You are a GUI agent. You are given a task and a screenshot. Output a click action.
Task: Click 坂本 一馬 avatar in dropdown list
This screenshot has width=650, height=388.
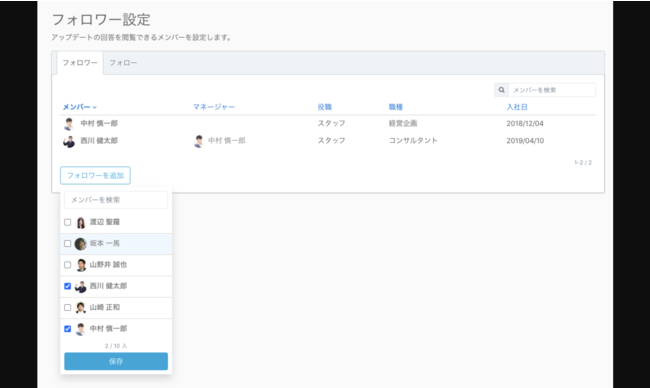point(80,244)
